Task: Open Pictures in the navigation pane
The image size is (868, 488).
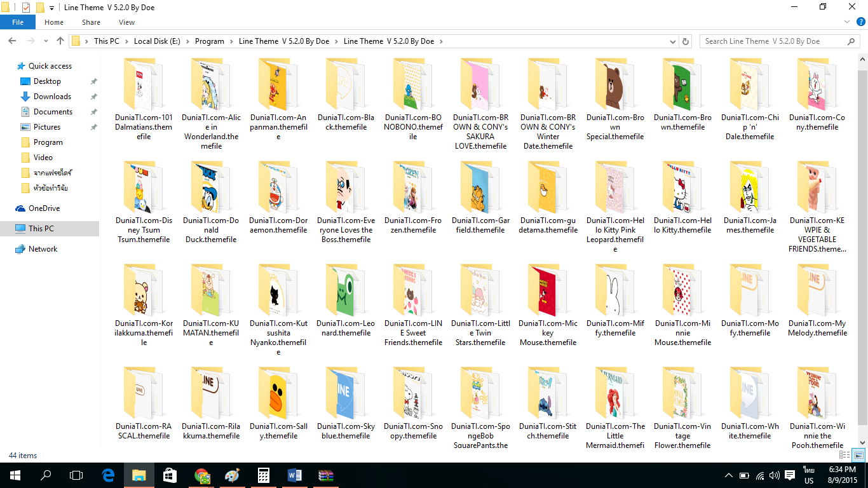Action: 47,127
